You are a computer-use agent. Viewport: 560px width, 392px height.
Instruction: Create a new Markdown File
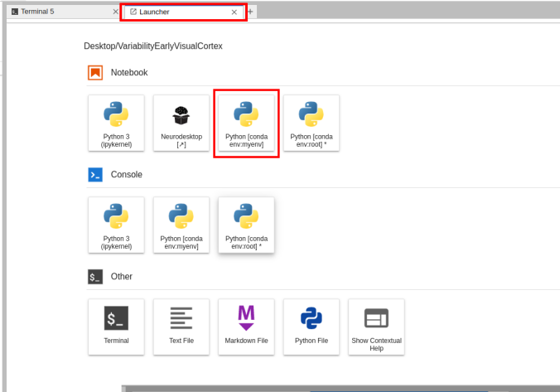tap(246, 327)
